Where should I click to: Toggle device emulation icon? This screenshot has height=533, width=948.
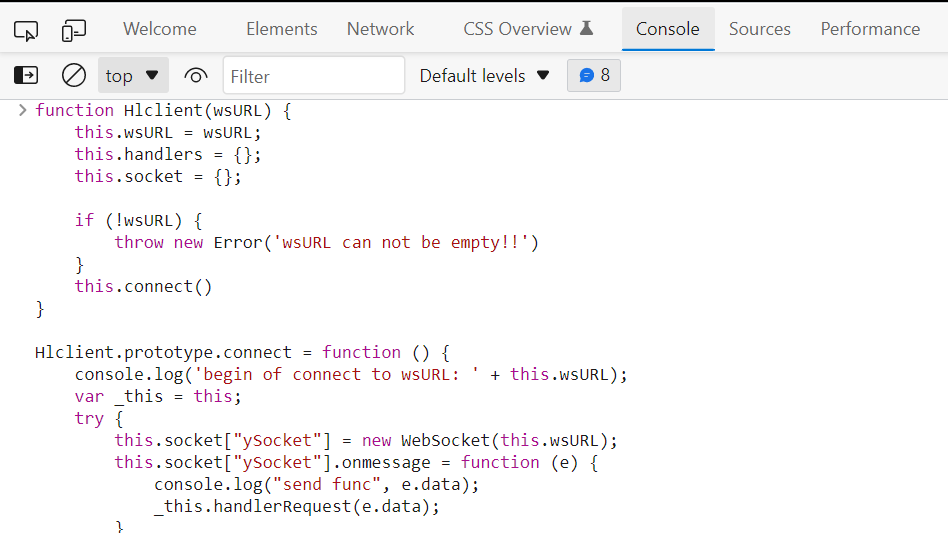(74, 30)
